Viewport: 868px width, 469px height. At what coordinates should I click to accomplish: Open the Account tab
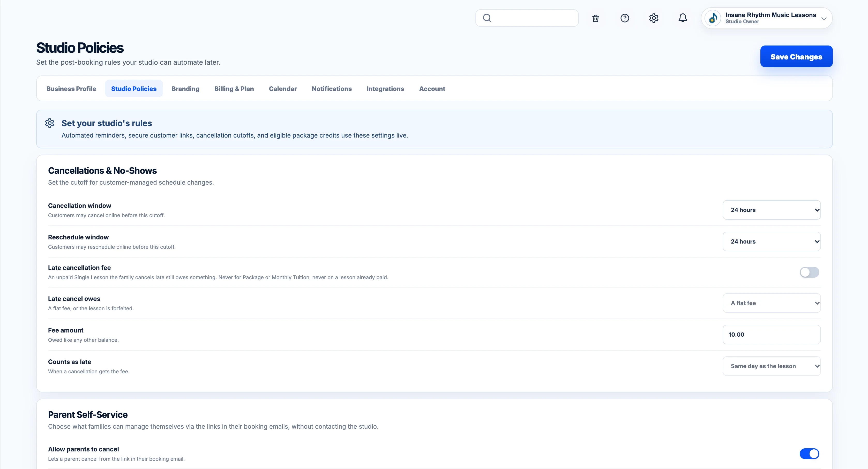[x=432, y=89]
